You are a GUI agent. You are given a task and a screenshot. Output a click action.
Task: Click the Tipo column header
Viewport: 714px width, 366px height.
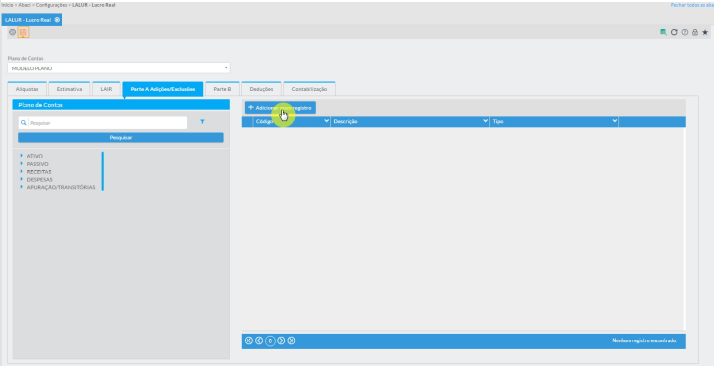click(554, 122)
